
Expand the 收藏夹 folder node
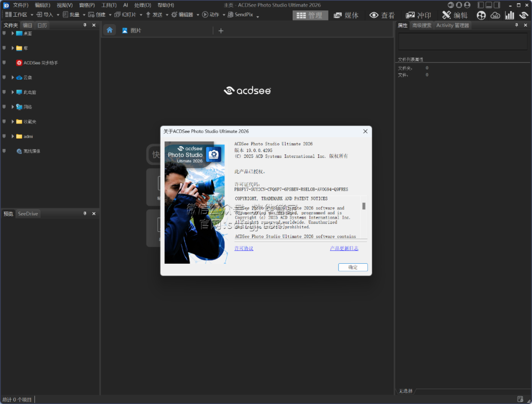point(13,122)
